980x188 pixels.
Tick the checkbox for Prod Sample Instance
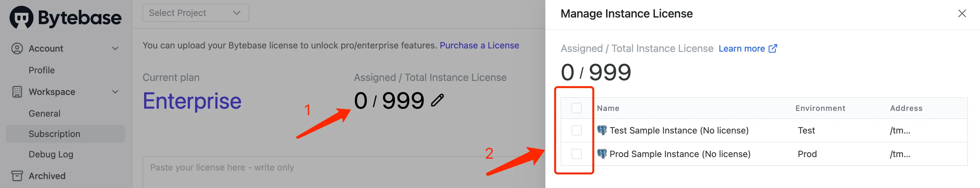click(x=576, y=154)
